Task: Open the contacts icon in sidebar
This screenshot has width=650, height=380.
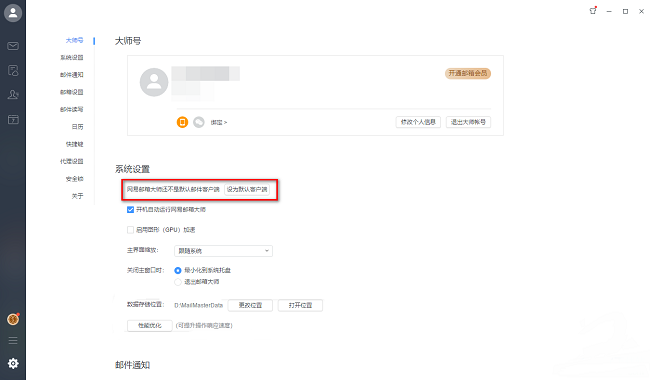Action: tap(13, 94)
